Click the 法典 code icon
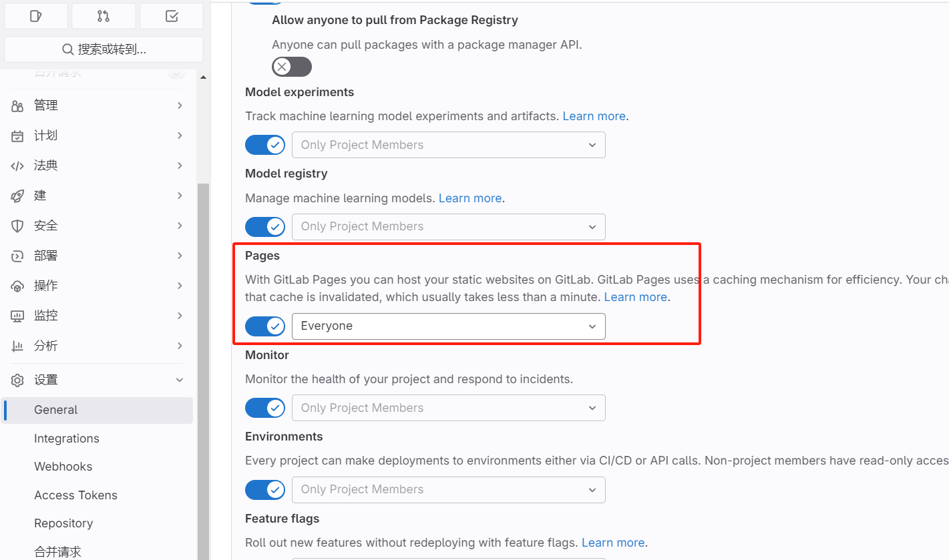Screen dimensions: 949x560 click(x=17, y=166)
